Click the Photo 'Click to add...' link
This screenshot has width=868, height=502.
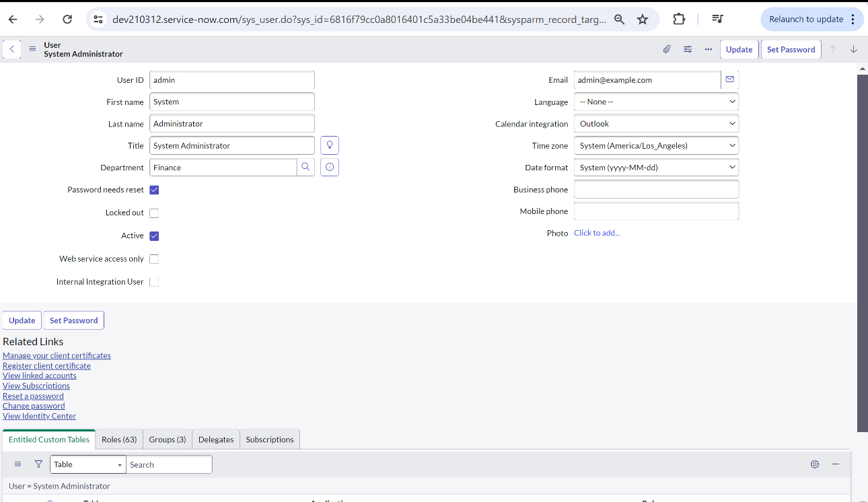click(x=597, y=233)
